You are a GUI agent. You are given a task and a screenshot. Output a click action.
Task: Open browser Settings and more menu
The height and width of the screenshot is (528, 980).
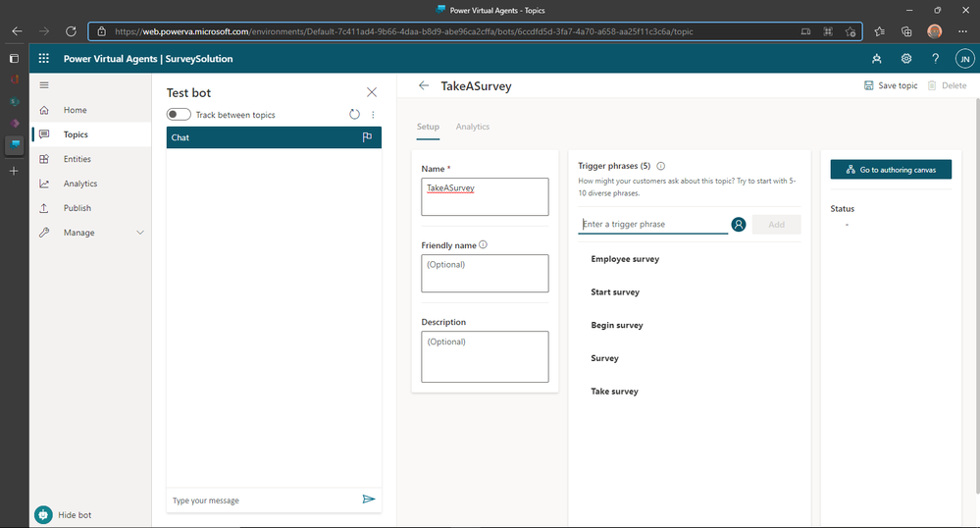[962, 31]
